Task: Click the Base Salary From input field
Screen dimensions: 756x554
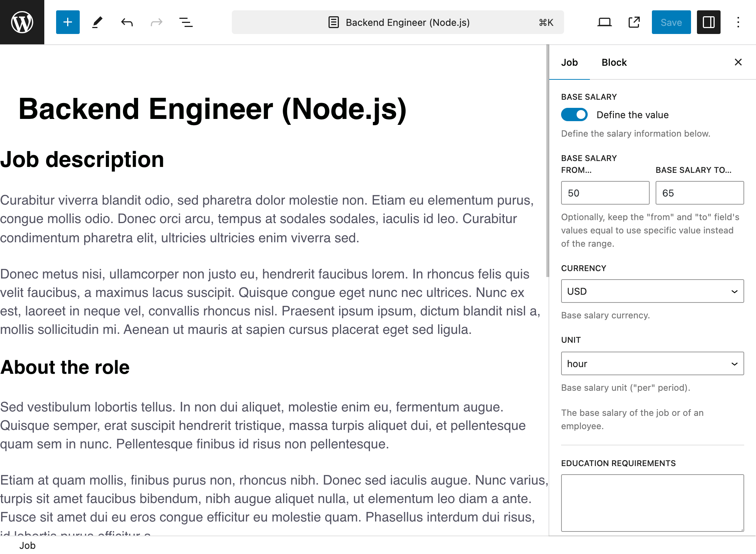Action: click(605, 193)
